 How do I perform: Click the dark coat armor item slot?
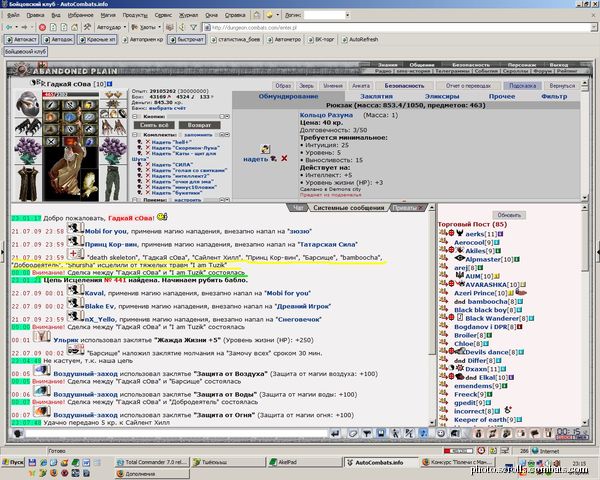tap(28, 184)
